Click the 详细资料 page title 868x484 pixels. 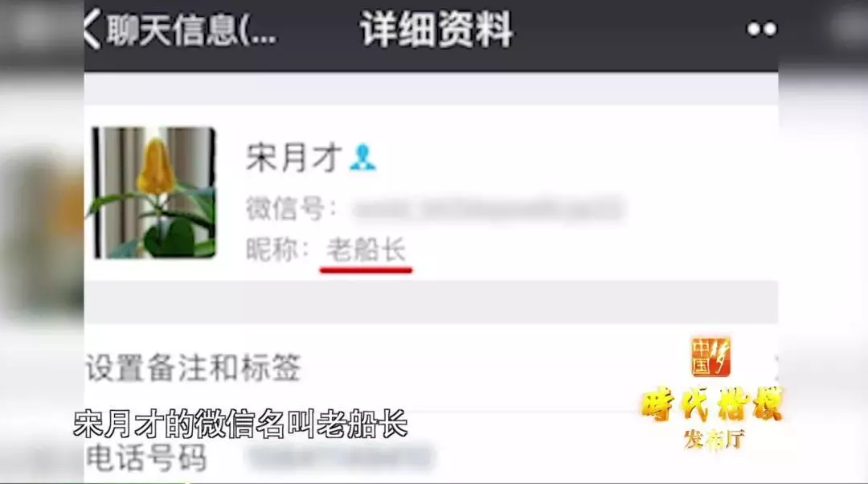click(x=436, y=30)
